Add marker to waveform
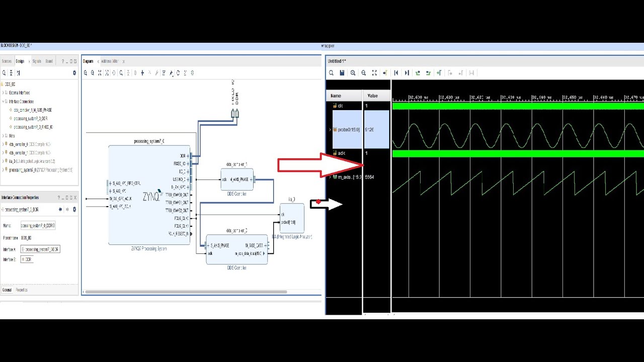 tap(439, 73)
